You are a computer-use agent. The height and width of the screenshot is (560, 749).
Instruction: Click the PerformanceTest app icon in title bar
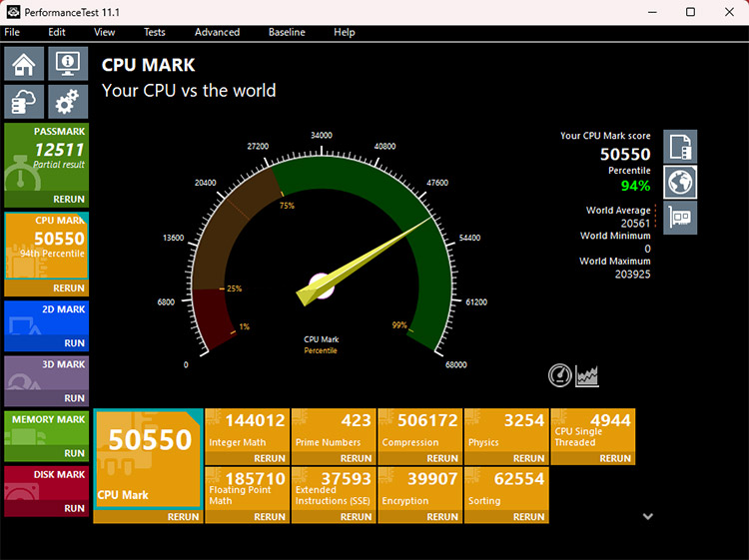13,12
